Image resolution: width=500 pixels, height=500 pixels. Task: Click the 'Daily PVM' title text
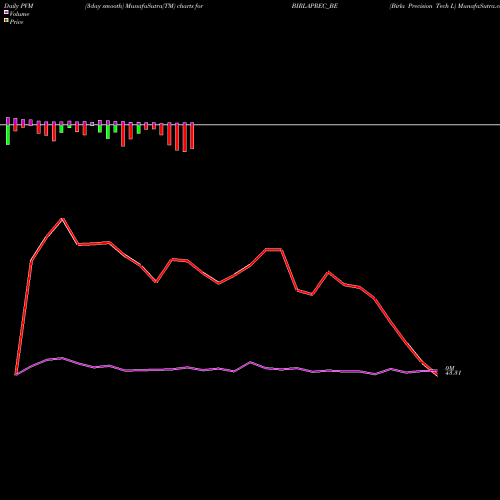[x=19, y=6]
